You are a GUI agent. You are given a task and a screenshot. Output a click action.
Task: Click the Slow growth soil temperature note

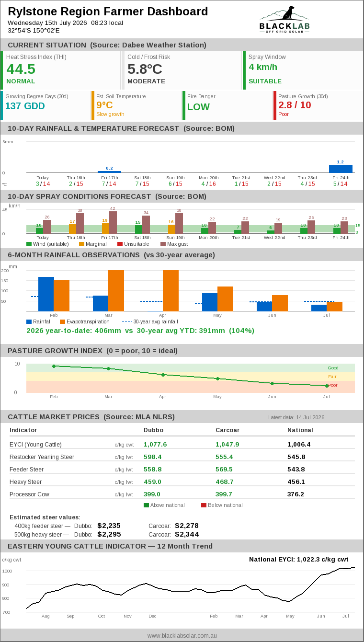point(110,114)
